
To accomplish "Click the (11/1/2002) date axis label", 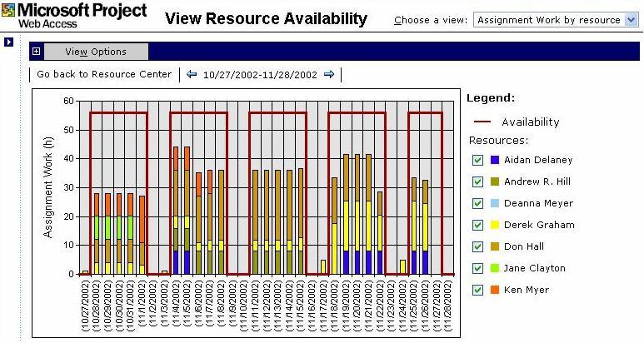I will coord(142,306).
